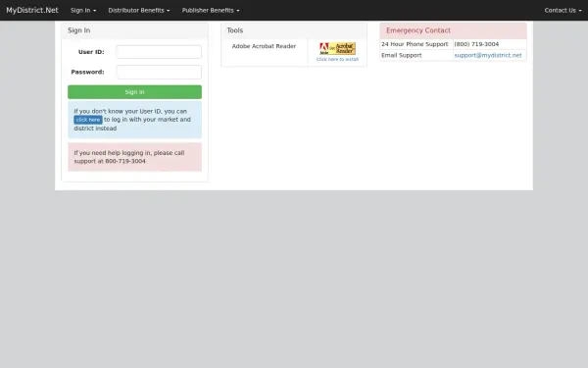Click the 'User ID:' label
This screenshot has width=588, height=368.
pos(91,52)
